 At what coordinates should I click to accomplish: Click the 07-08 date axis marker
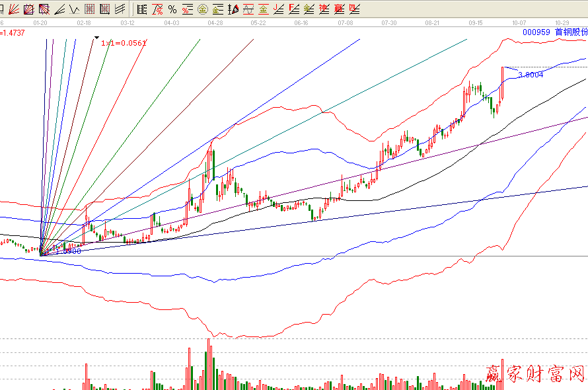click(x=345, y=22)
